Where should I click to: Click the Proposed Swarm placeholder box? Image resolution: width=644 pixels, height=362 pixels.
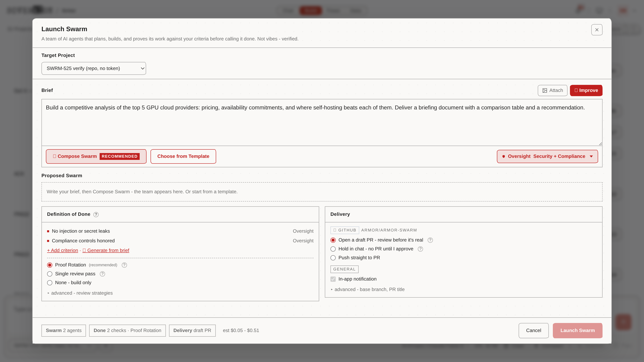pos(322,192)
